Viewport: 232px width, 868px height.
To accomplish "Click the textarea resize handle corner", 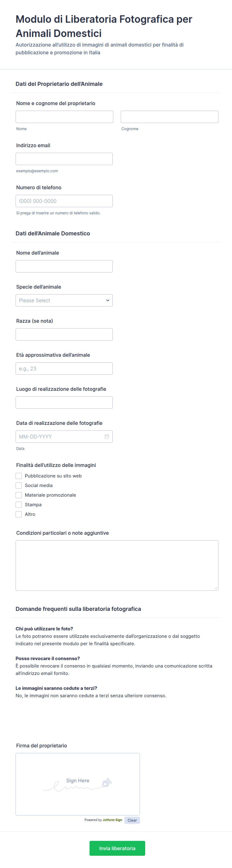I will coord(216,588).
